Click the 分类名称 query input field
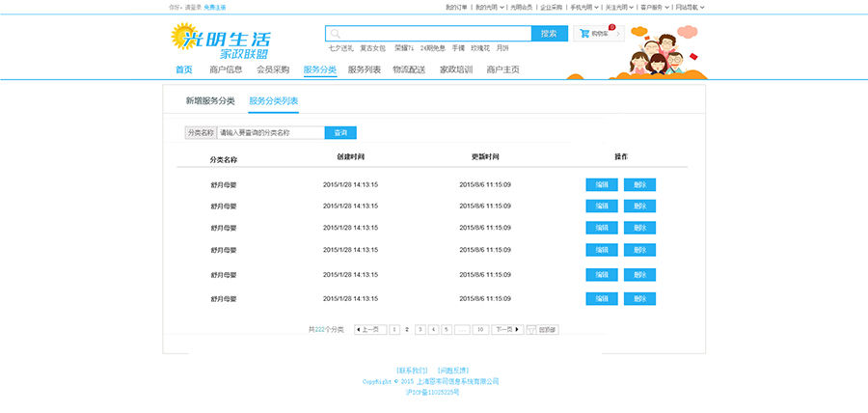Viewport: 868px width, 413px height. (x=269, y=132)
